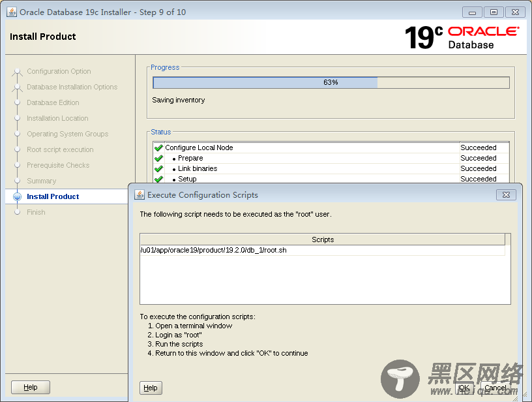Cancel the Execute Configuration Scripts dialog
532x402 pixels.
click(x=495, y=388)
